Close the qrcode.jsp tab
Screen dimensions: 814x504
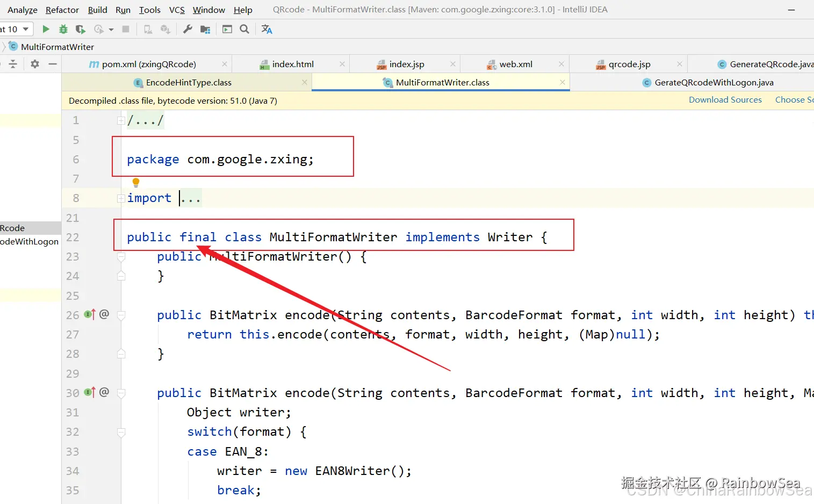(680, 64)
